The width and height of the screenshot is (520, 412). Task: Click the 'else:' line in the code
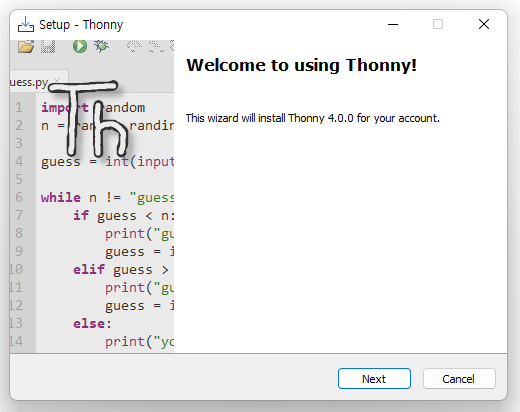pos(92,324)
